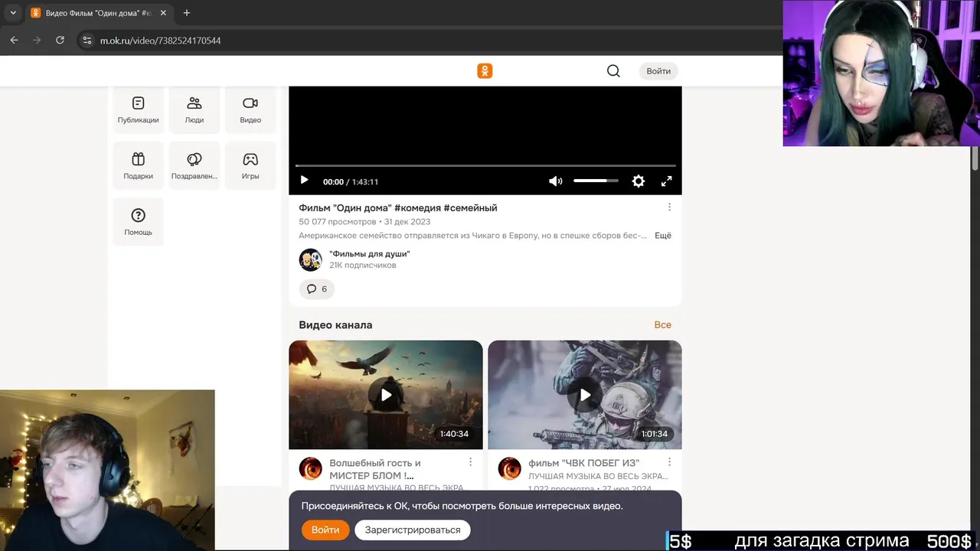980x551 pixels.
Task: Go back in browser history
Action: (x=14, y=41)
